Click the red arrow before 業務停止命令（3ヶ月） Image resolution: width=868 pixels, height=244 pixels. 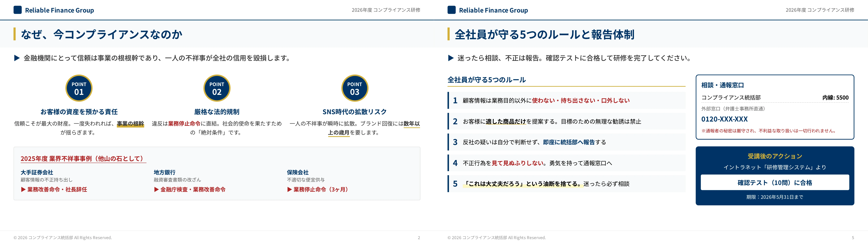click(289, 189)
